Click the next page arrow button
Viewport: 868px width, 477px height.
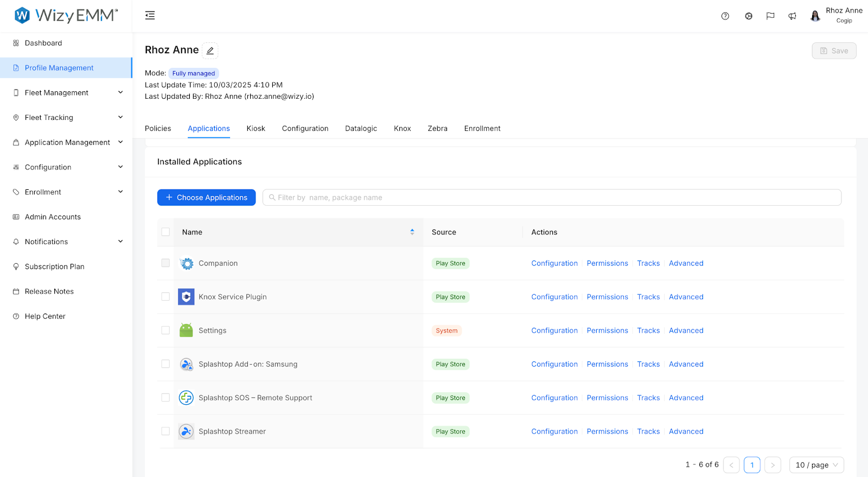pyautogui.click(x=773, y=465)
